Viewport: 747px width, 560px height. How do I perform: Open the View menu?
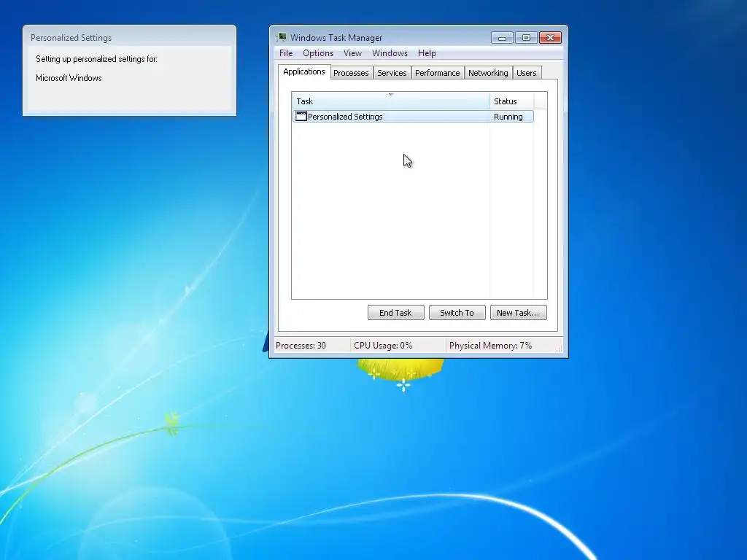pos(352,53)
